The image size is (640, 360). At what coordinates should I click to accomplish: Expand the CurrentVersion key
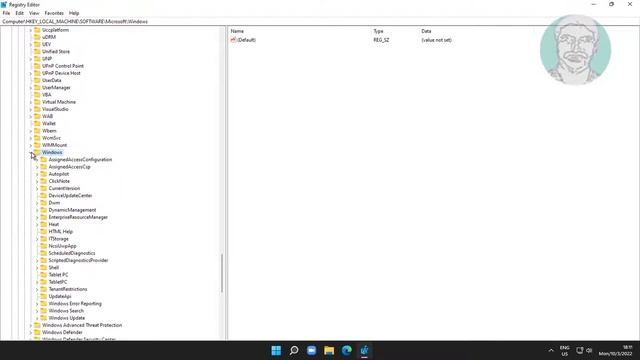click(x=37, y=188)
